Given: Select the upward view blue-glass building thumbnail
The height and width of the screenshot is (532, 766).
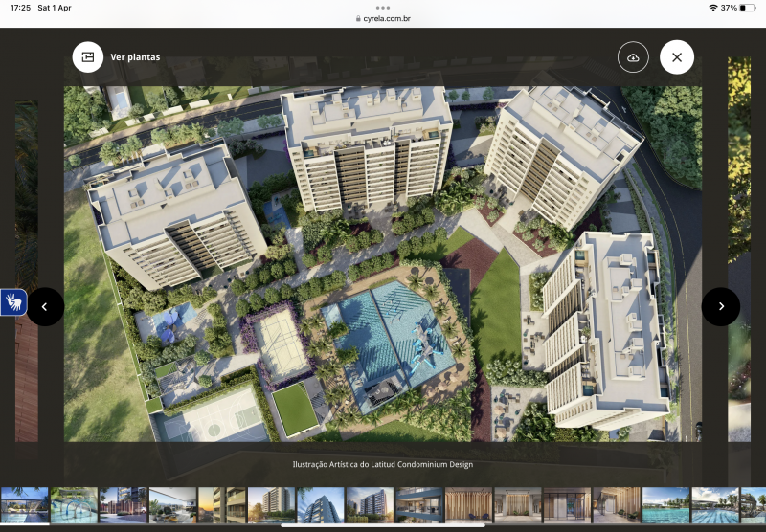Looking at the screenshot, I should tap(321, 505).
